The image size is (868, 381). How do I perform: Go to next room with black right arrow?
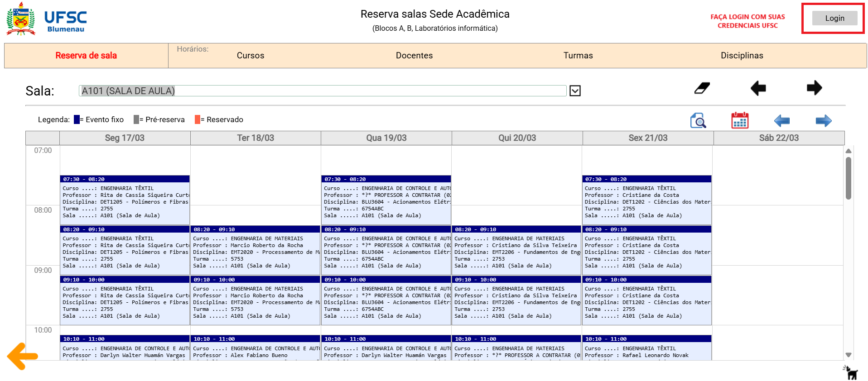click(814, 88)
